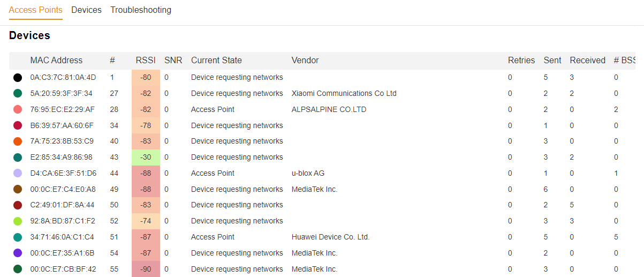
Task: Sort by MAC Address column header
Action: click(x=56, y=61)
